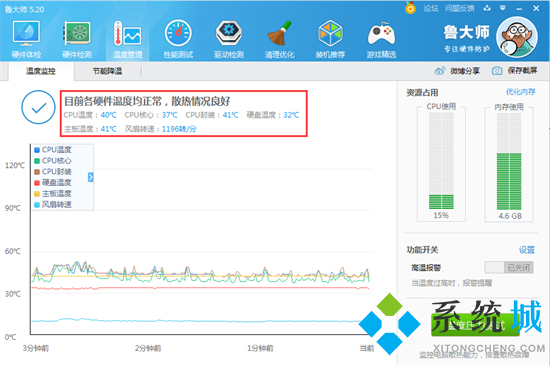Click the 1分钟前 time axis label
The height and width of the screenshot is (366, 550).
point(260,348)
